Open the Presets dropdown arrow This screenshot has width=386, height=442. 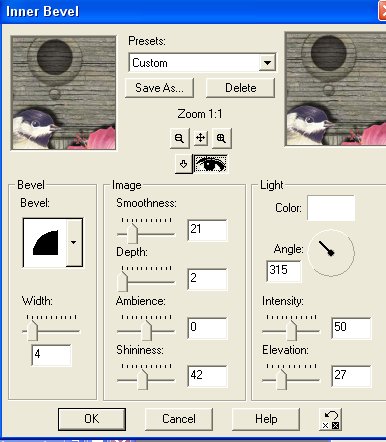[267, 62]
